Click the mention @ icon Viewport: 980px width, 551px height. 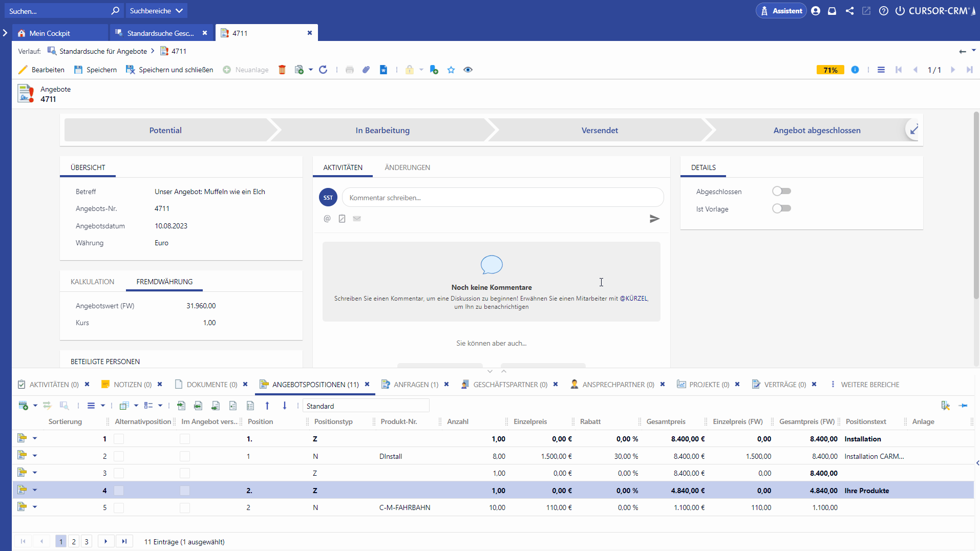[327, 219]
